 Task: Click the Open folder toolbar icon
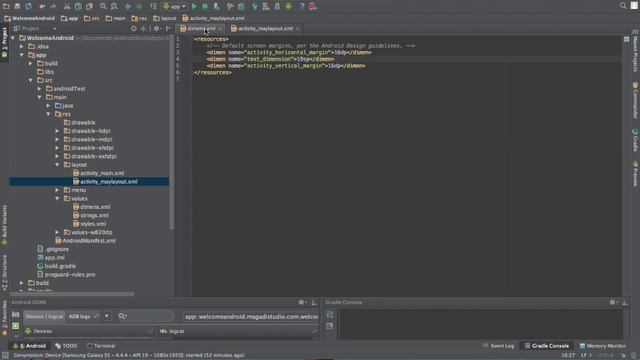coord(6,6)
